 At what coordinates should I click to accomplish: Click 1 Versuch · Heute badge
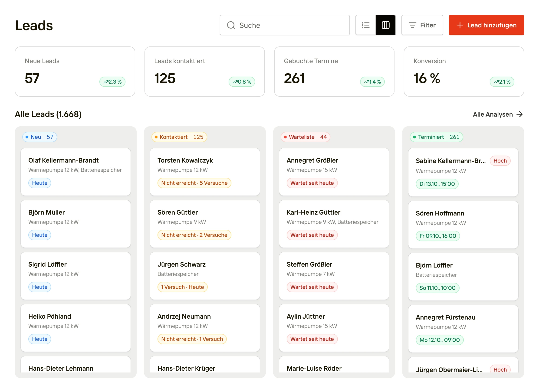(183, 287)
